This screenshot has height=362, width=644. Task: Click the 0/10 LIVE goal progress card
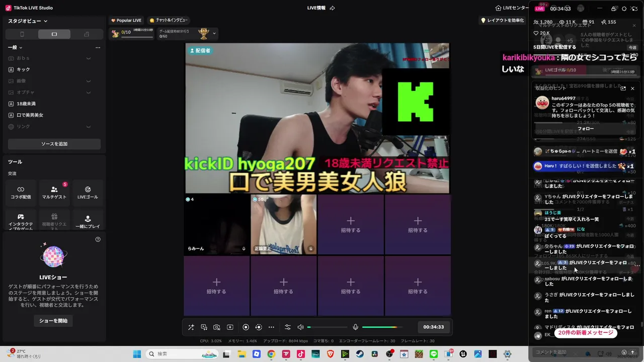(132, 34)
